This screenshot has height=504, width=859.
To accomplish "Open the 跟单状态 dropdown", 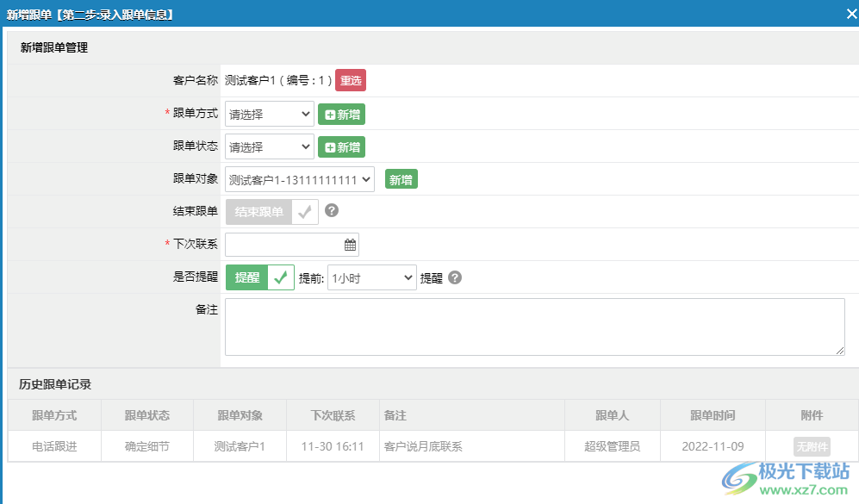I will (x=270, y=146).
